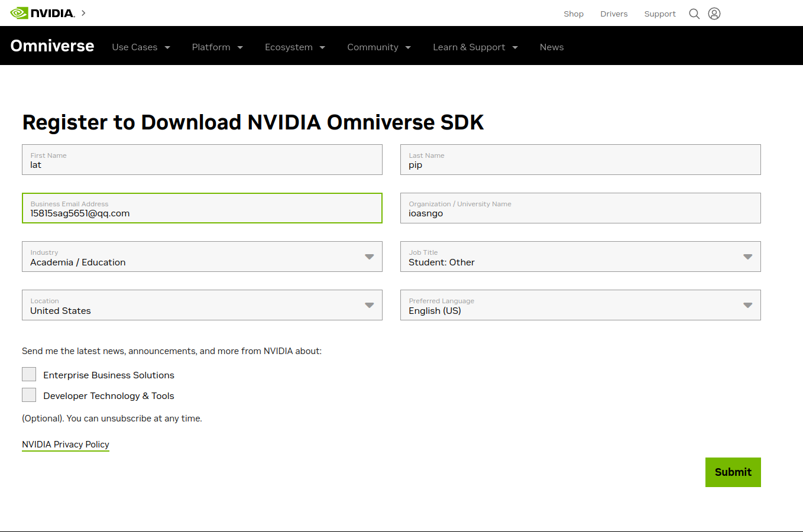Open the Job Title dropdown
Image resolution: width=803 pixels, height=532 pixels.
581,257
